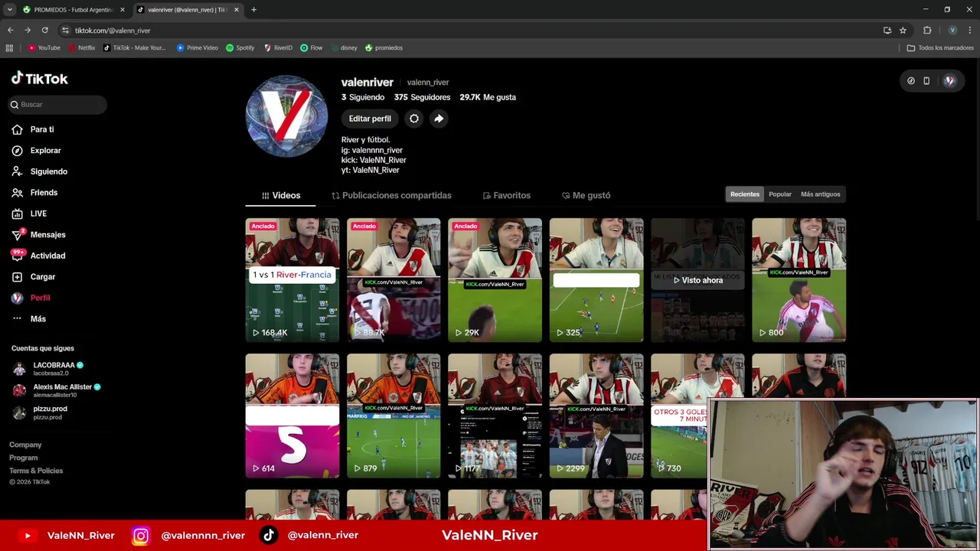Click the install app icon in address bar
This screenshot has height=551, width=980.
[887, 31]
